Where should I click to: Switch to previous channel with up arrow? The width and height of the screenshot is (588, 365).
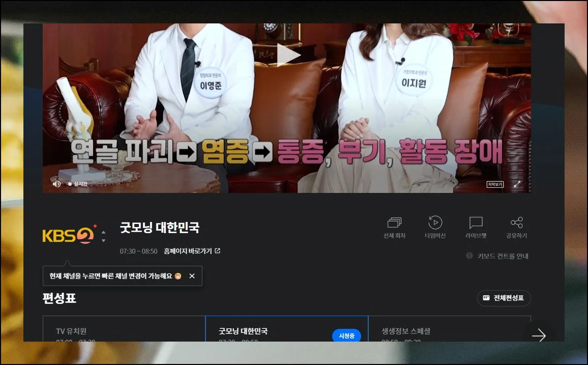104,232
